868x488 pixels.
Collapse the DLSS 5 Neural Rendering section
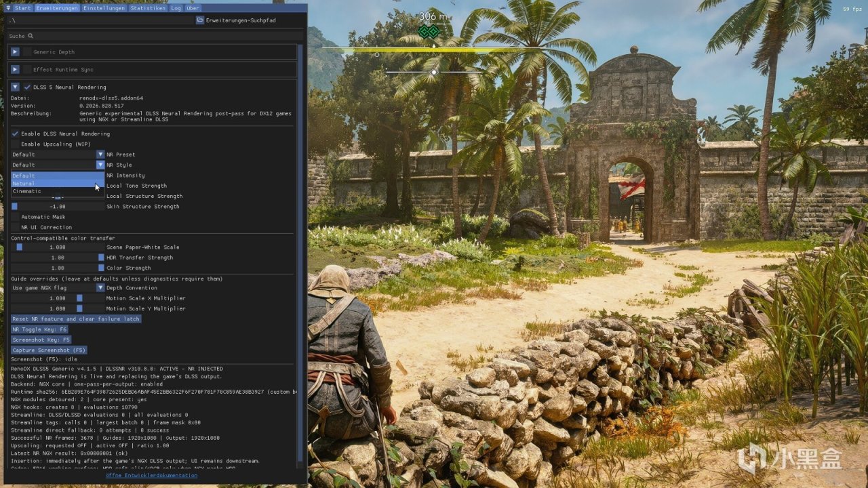(x=15, y=87)
